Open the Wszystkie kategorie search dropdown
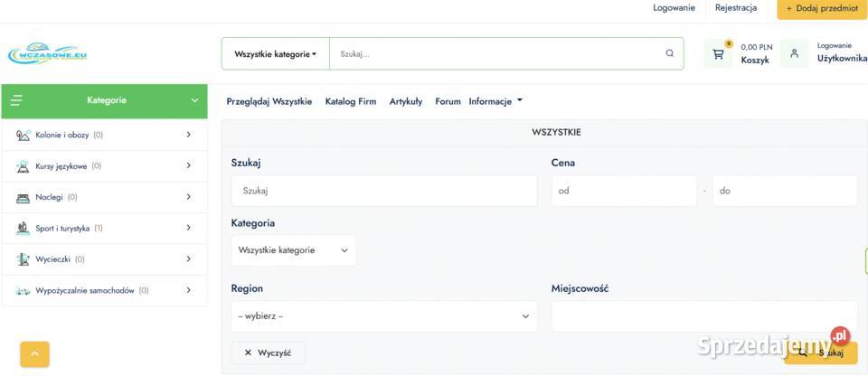Screen dimensions: 868x376 [275, 53]
